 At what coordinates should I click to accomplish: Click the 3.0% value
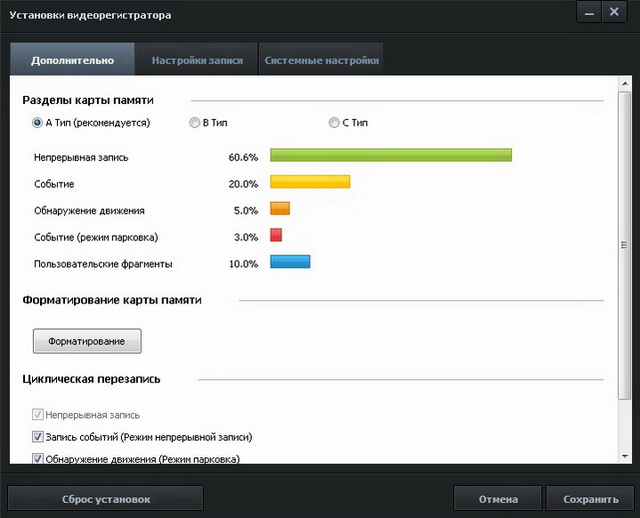tap(246, 237)
